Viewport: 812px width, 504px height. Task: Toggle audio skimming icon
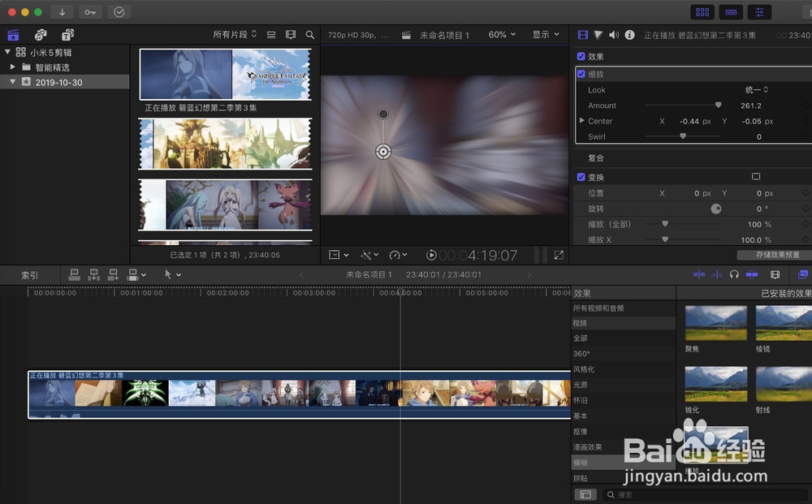717,274
